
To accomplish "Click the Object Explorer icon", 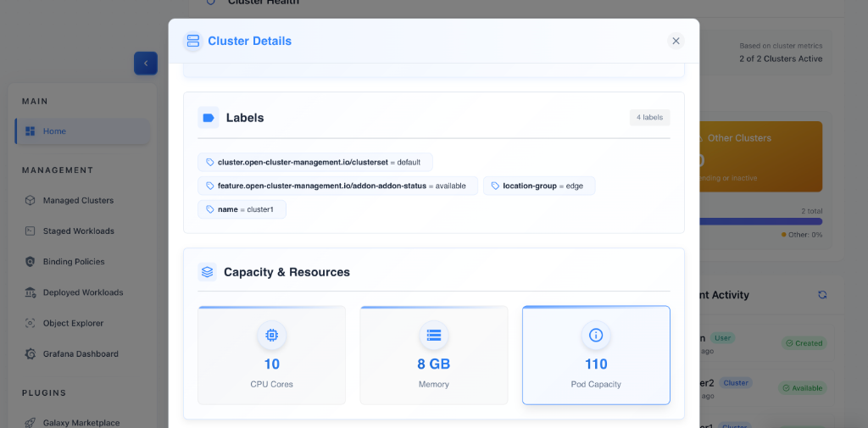I will coord(30,323).
